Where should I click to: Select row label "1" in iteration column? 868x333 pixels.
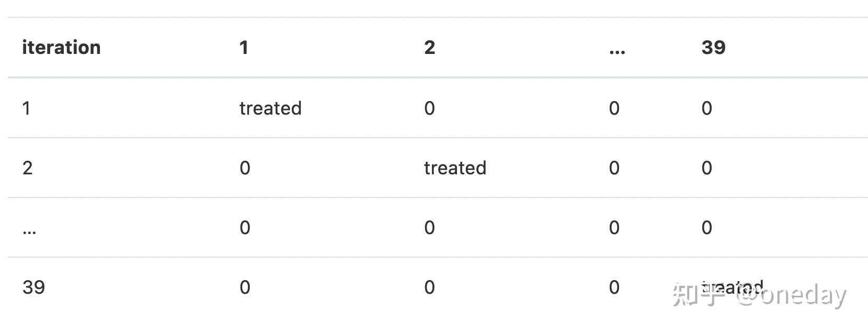(x=26, y=108)
